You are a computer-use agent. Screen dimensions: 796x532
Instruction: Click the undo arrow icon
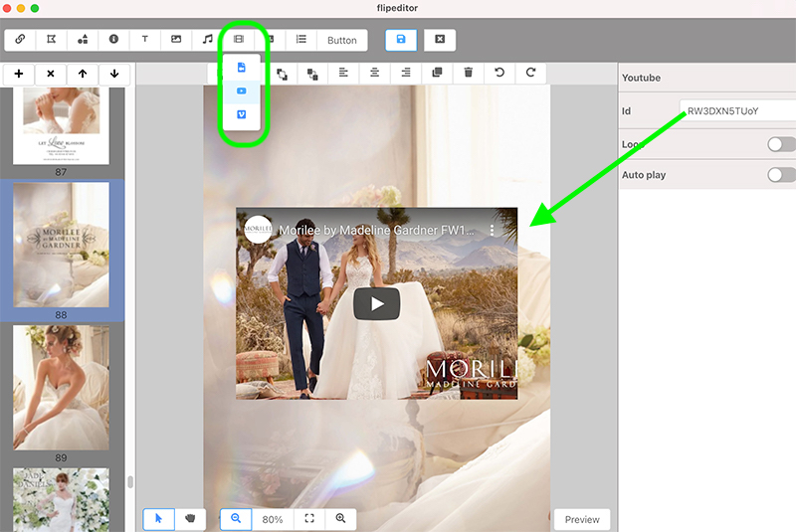pos(499,73)
